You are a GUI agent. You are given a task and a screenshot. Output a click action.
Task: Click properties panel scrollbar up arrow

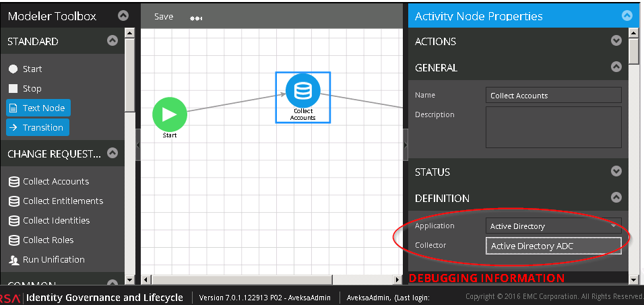pos(634,33)
